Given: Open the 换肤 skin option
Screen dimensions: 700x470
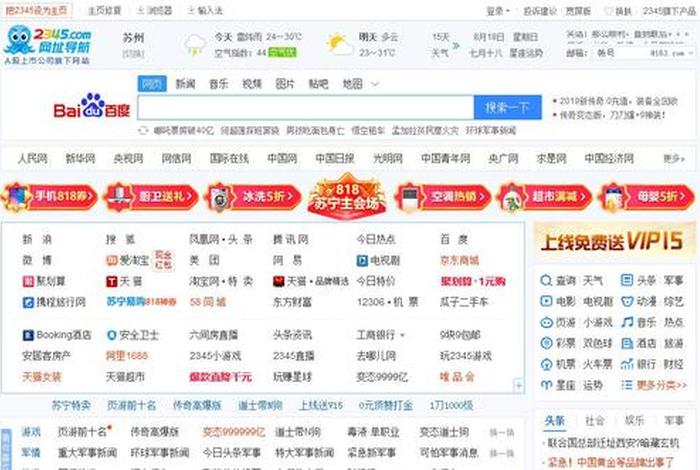Looking at the screenshot, I should [x=618, y=11].
